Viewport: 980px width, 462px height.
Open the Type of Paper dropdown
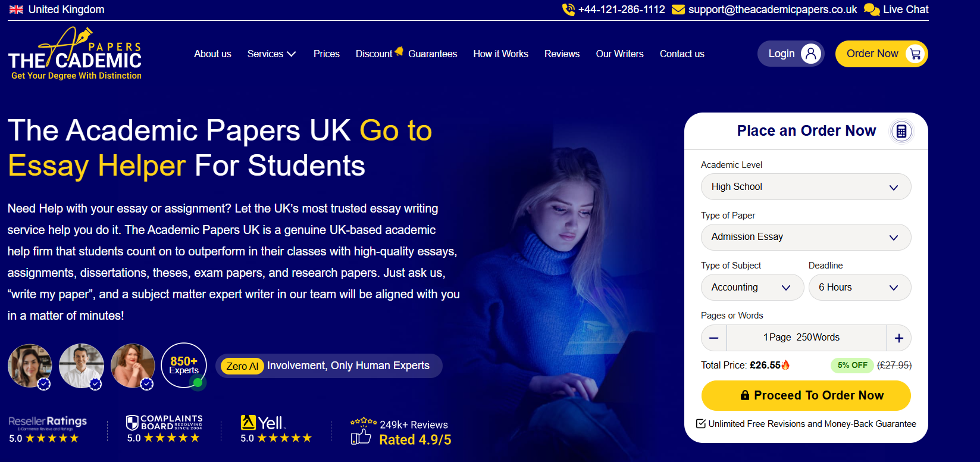point(806,237)
